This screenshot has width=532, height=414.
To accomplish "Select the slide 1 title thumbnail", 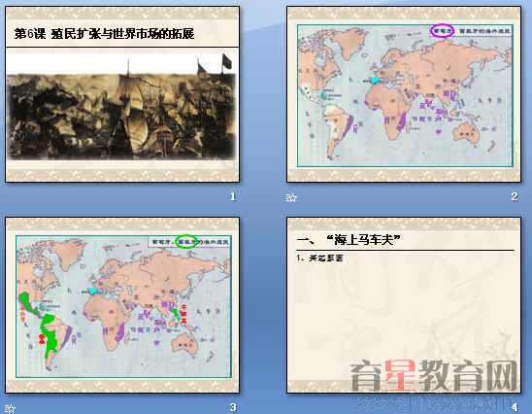I will click(122, 94).
